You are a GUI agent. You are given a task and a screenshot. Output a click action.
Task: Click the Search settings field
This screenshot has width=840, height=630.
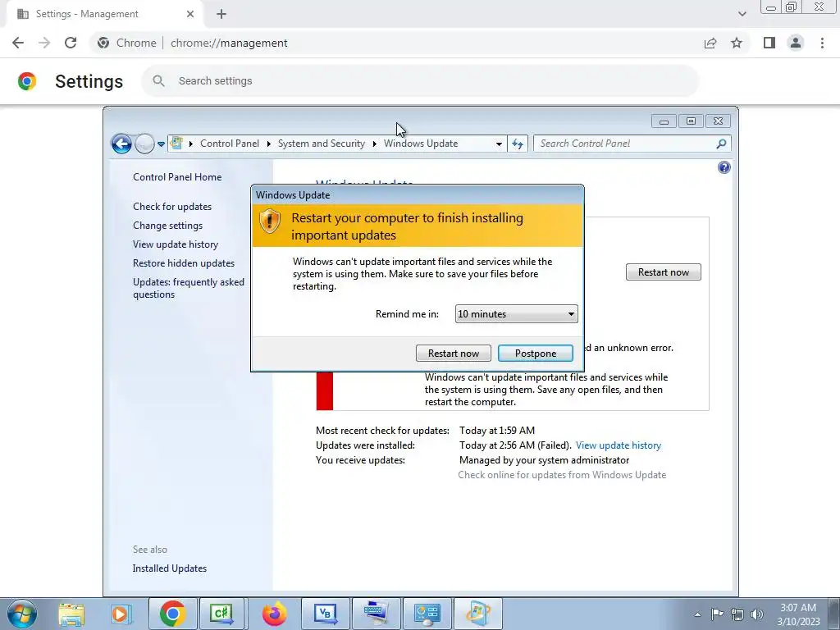click(421, 81)
